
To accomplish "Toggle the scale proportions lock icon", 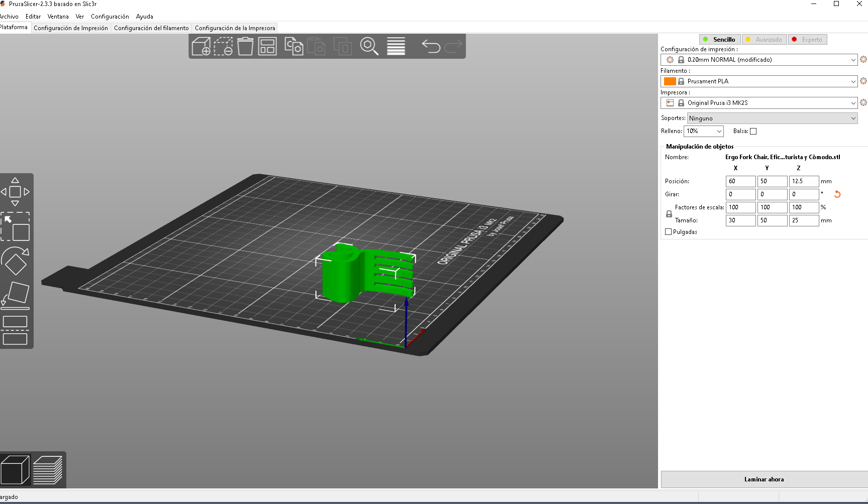I will point(669,214).
